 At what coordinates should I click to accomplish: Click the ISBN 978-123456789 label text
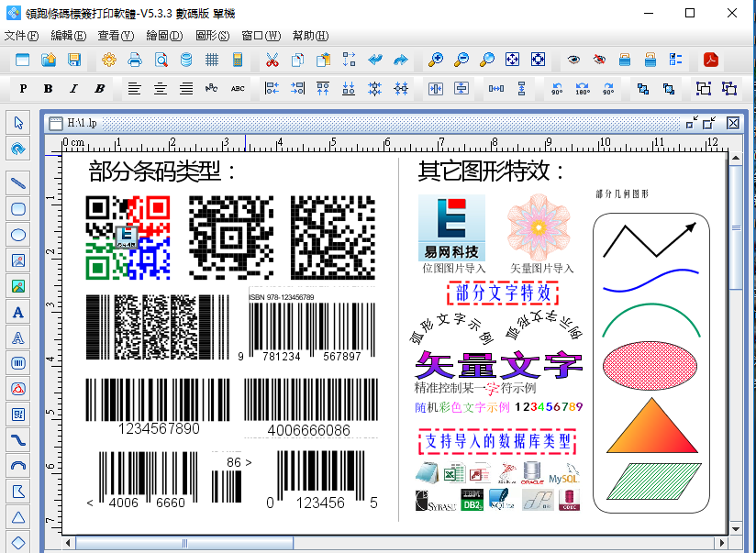coord(282,297)
